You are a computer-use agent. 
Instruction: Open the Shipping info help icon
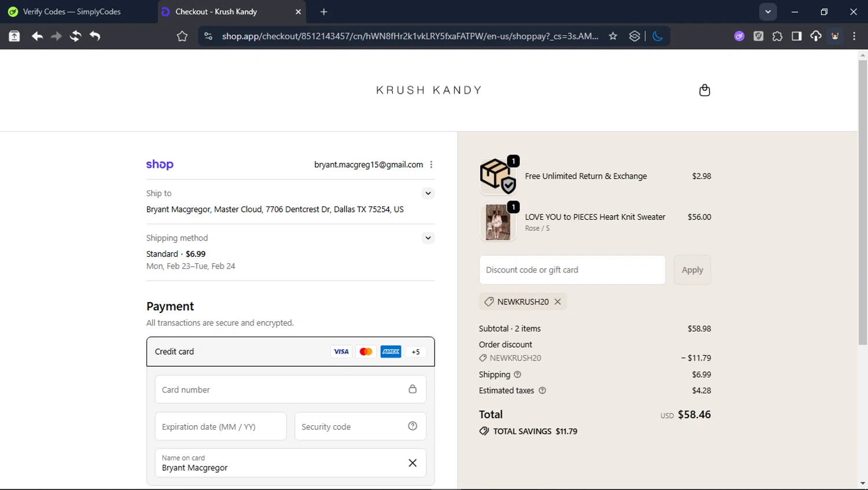point(517,374)
